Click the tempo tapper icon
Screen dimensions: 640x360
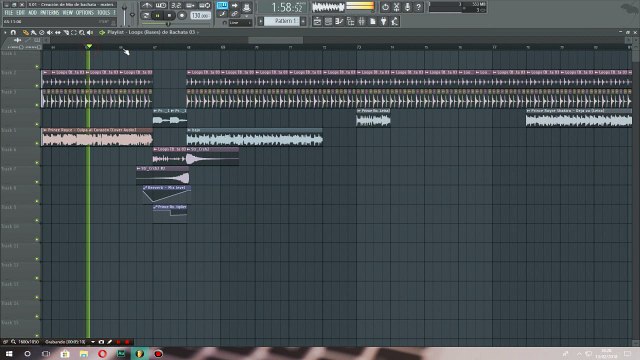[394, 21]
